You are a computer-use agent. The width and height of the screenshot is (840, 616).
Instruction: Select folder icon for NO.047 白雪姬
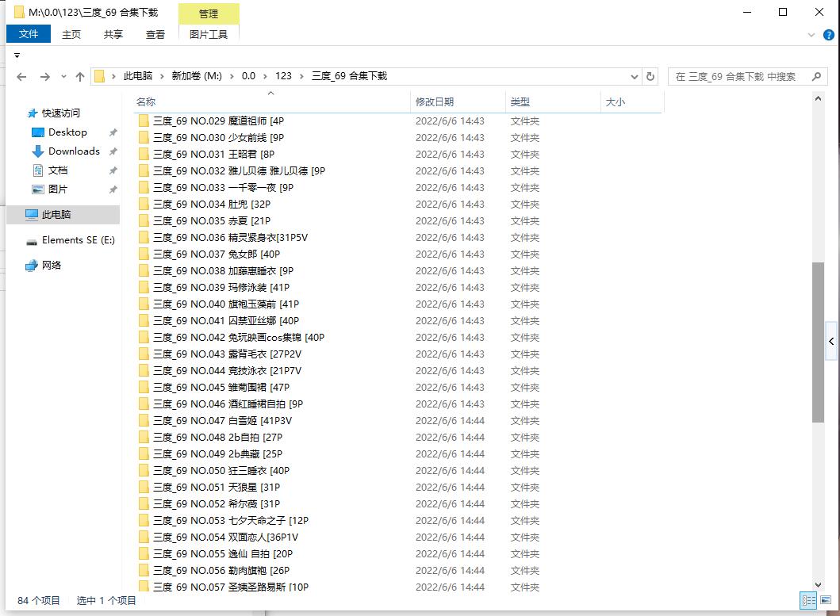[x=144, y=420]
